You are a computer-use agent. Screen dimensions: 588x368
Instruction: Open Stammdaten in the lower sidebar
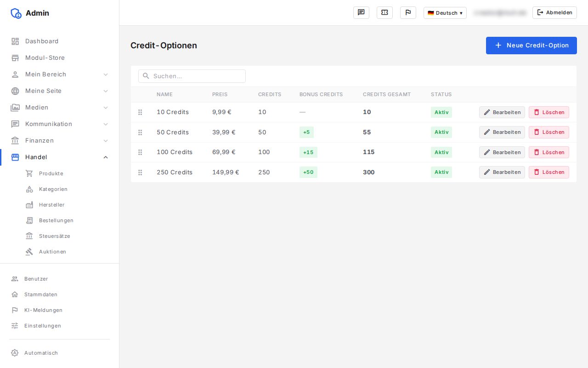pyautogui.click(x=59, y=294)
